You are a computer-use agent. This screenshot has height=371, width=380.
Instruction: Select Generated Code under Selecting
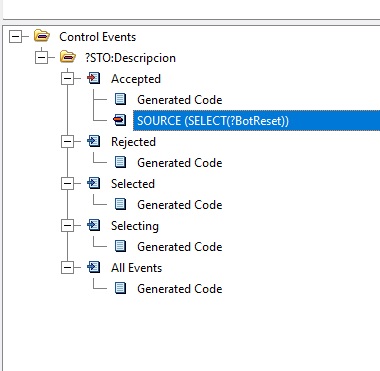(180, 247)
